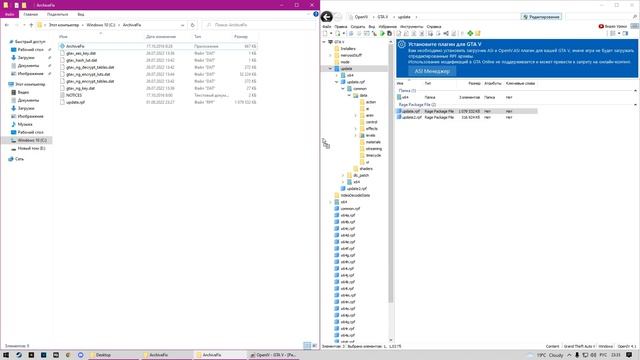640x360 pixels.
Task: Open the new file dropdown arrow in OpenIV
Action: pyautogui.click(x=330, y=33)
